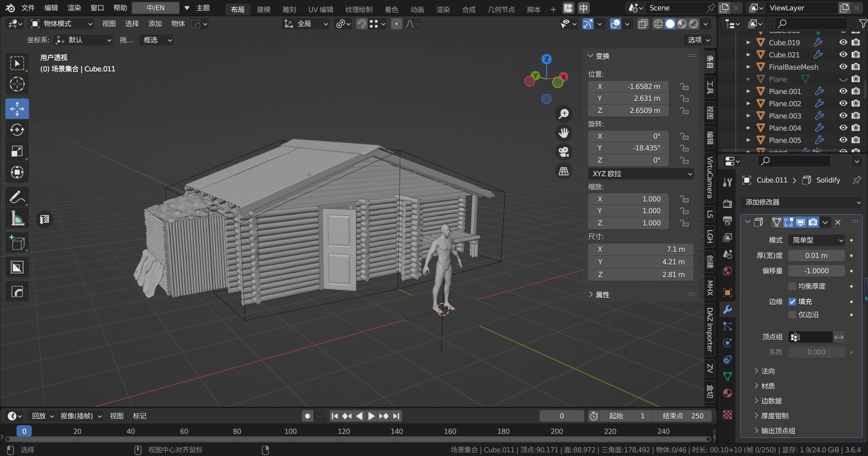Open the 简单型 mode dropdown
868x456 pixels.
(816, 240)
